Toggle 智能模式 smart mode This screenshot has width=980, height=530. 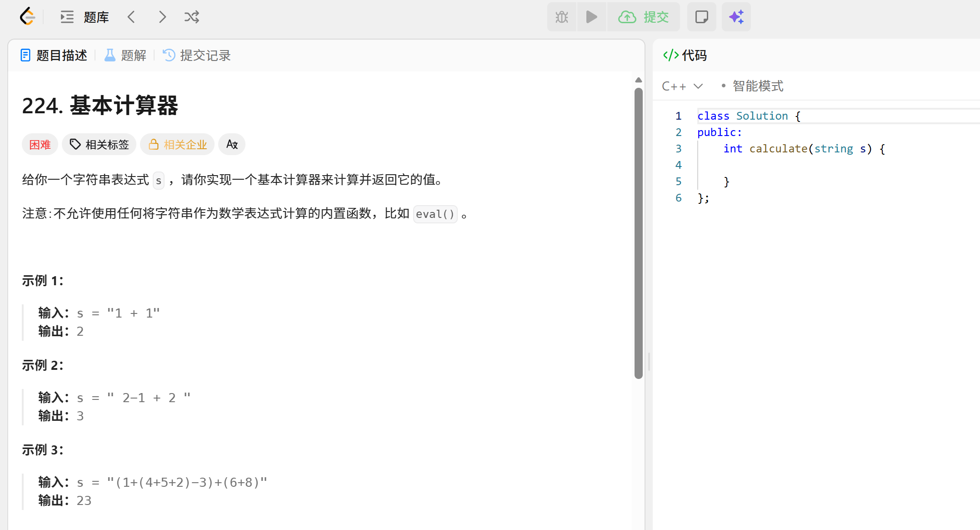757,86
